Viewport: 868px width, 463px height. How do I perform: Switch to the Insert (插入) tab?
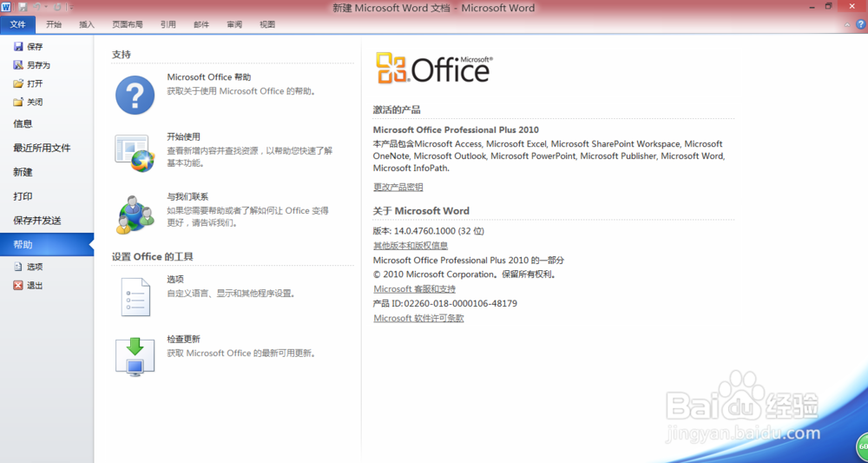click(x=87, y=24)
